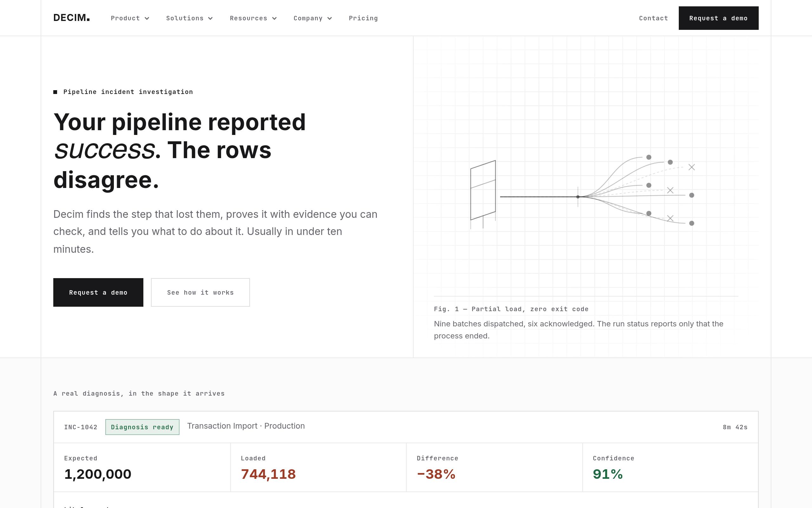Click the Diagnosis ready badge
812x508 pixels.
142,427
